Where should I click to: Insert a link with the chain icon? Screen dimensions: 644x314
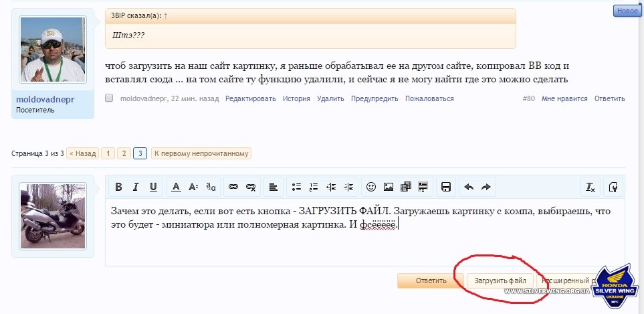[233, 187]
